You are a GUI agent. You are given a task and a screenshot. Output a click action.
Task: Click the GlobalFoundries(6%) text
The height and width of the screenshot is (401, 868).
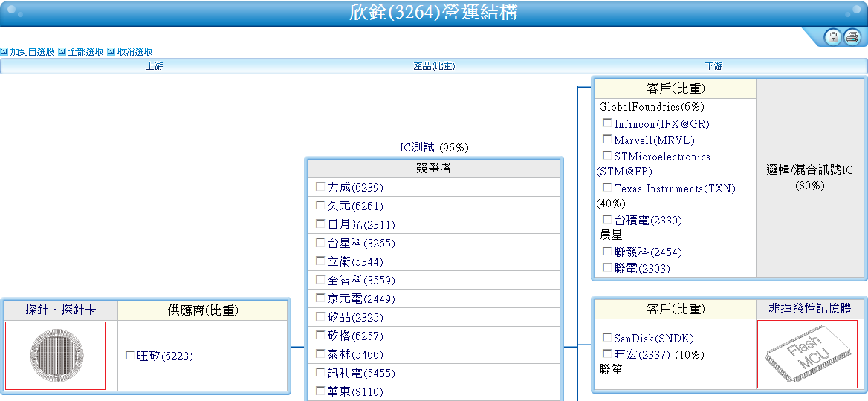652,107
